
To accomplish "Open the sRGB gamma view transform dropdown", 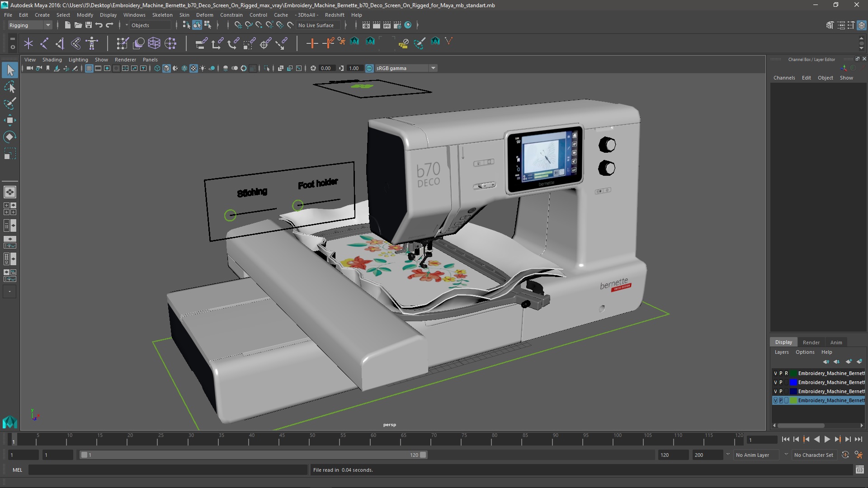I will pyautogui.click(x=406, y=68).
